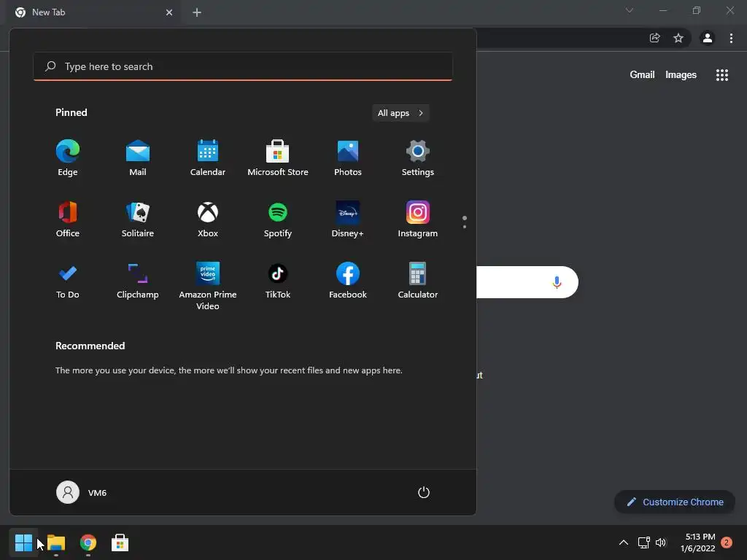Launch Disney+ from pinned apps
Viewport: 747px width, 560px height.
point(348,219)
